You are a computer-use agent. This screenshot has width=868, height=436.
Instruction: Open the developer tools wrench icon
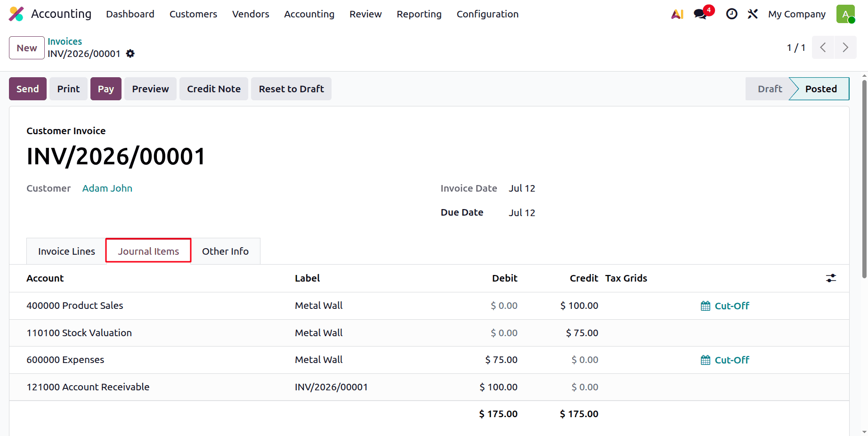point(753,14)
